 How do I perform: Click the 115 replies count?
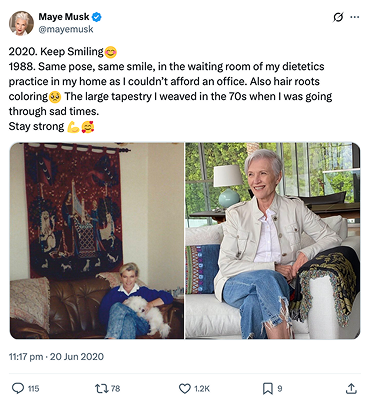click(33, 389)
